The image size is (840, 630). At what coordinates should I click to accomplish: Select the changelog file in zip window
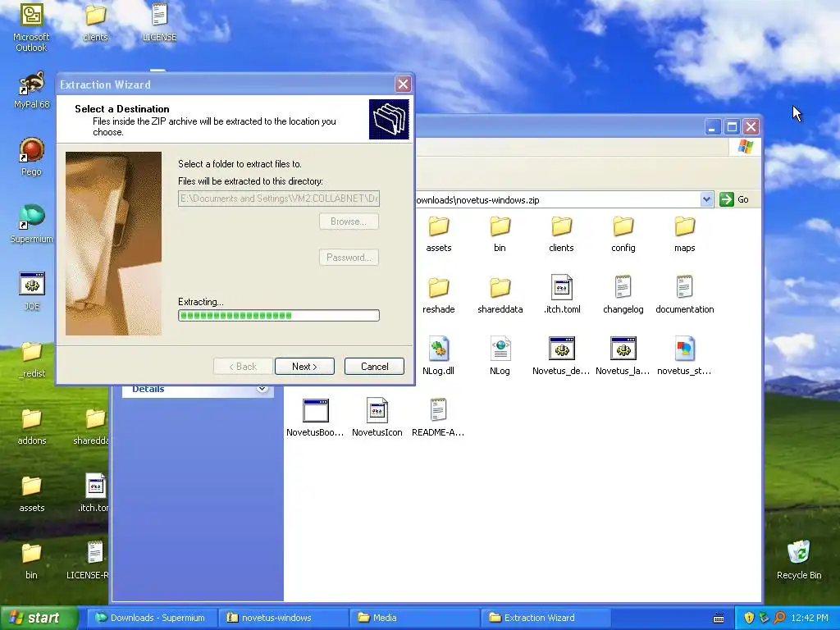[623, 295]
